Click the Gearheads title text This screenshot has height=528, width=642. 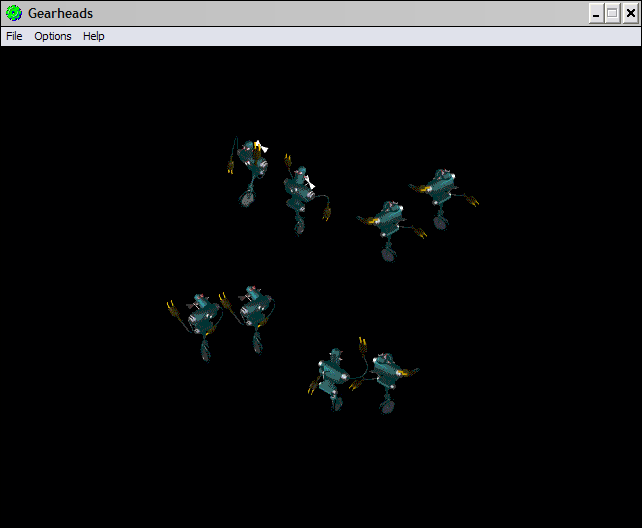[x=60, y=13]
